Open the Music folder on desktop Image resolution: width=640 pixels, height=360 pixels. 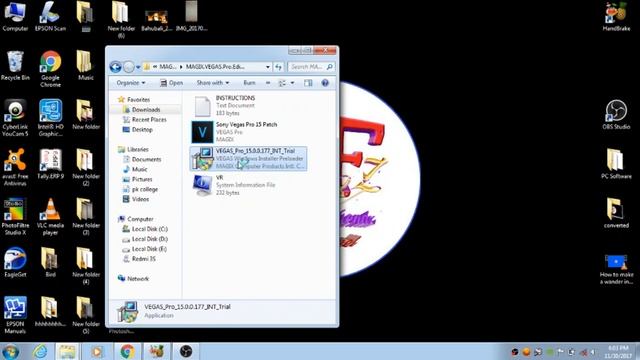(85, 65)
